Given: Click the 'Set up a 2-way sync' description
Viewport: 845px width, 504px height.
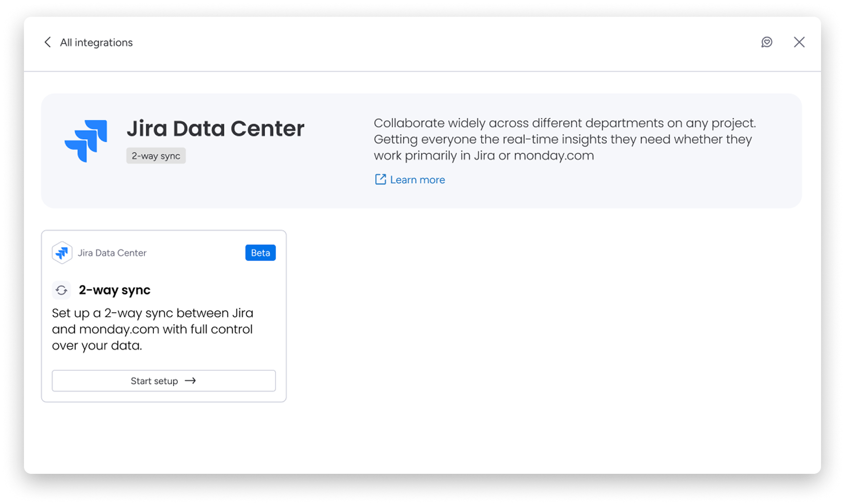Looking at the screenshot, I should (x=152, y=329).
